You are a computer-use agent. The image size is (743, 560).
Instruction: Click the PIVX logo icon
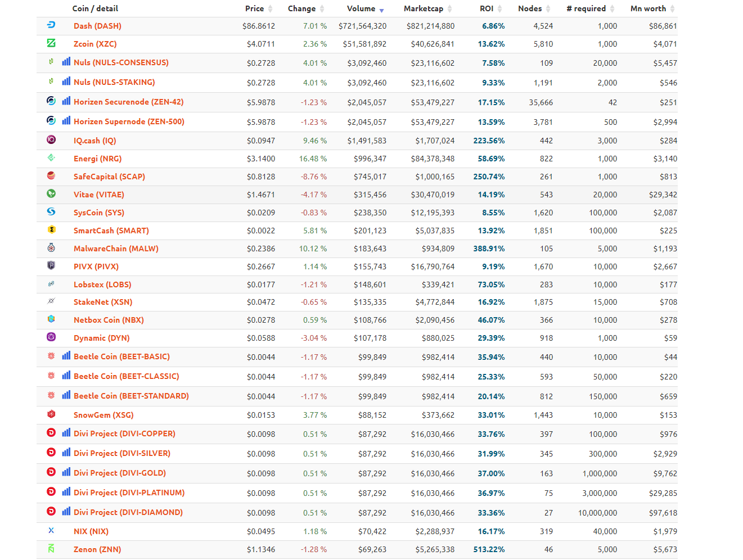tap(51, 265)
